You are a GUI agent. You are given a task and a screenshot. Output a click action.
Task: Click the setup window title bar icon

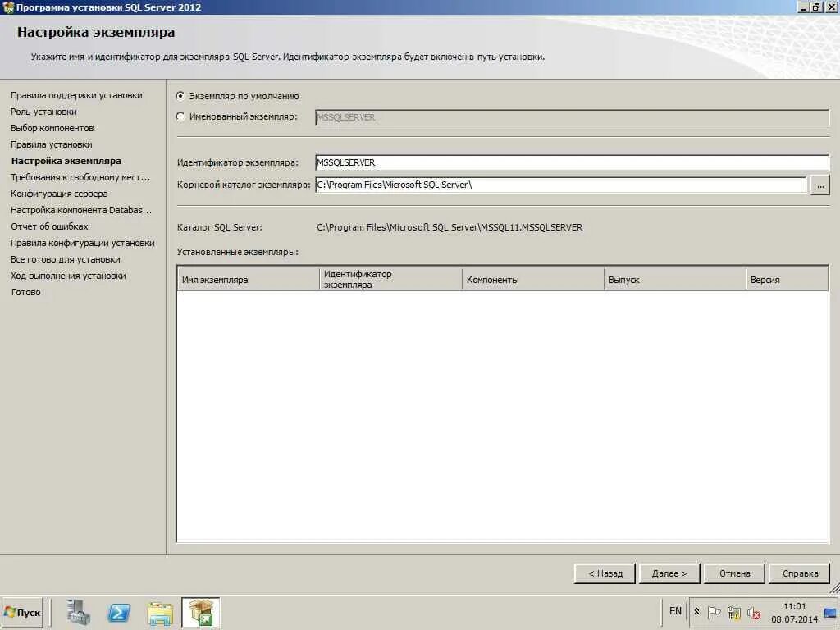[7, 7]
